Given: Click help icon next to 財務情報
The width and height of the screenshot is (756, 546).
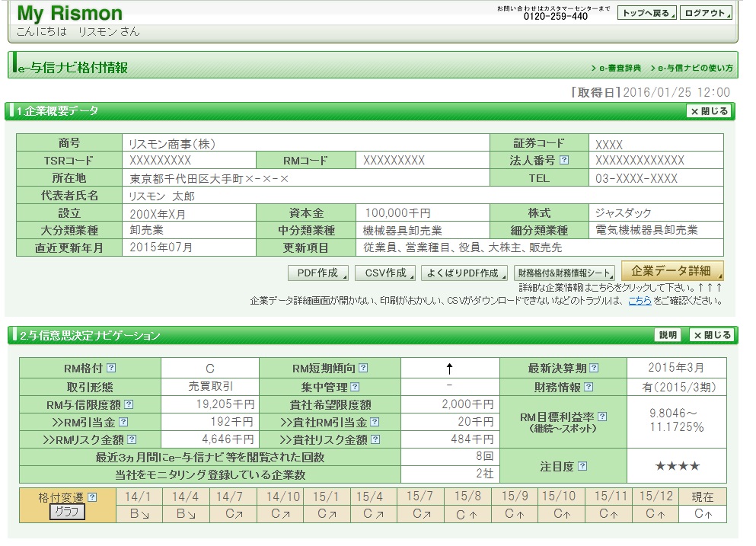Looking at the screenshot, I should pyautogui.click(x=587, y=387).
